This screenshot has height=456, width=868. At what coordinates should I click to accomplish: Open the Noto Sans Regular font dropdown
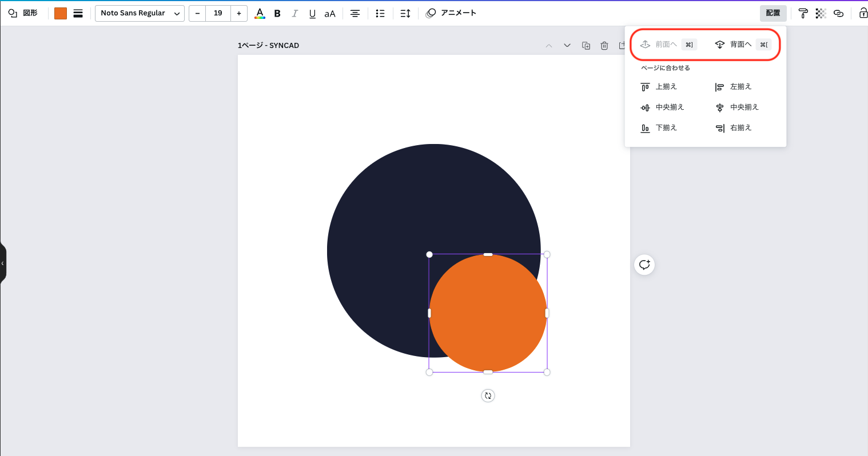coord(140,13)
